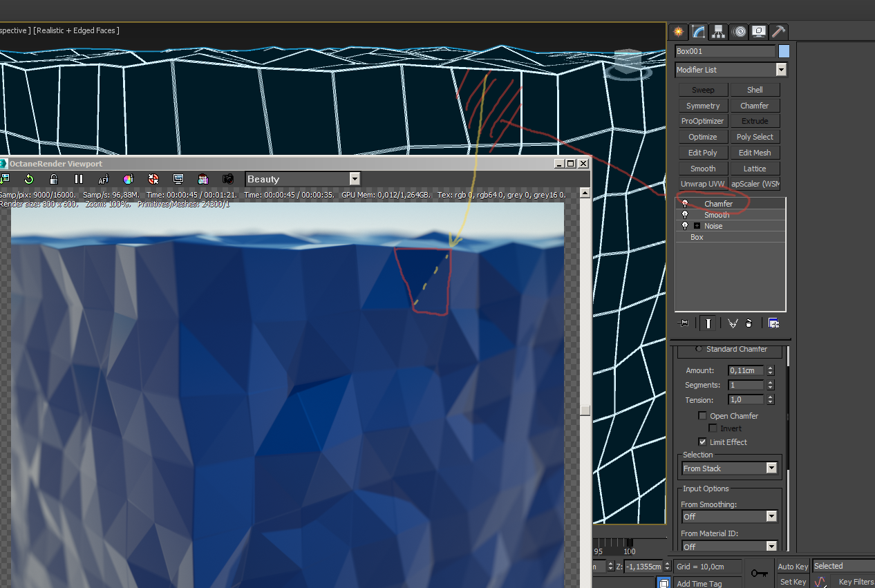Click the Edit Poly modifier button
875x588 pixels.
(703, 153)
